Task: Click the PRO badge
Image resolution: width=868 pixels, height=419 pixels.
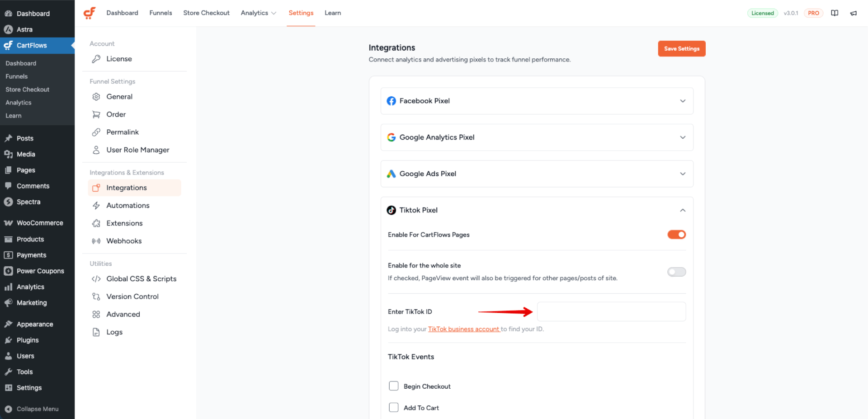Action: pos(813,13)
